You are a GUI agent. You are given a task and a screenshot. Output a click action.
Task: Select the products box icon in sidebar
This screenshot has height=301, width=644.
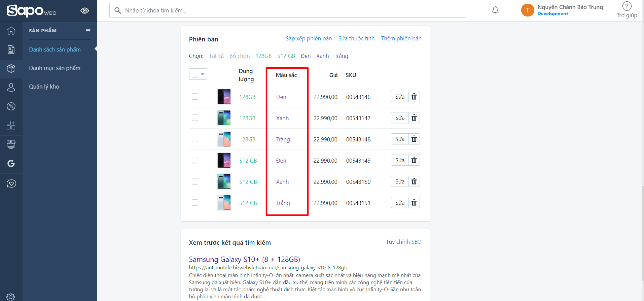pyautogui.click(x=11, y=69)
